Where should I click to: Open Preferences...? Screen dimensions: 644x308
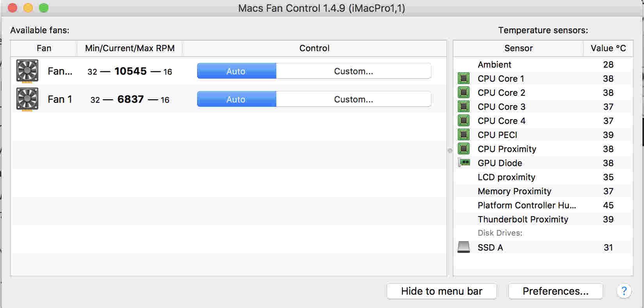click(x=555, y=291)
